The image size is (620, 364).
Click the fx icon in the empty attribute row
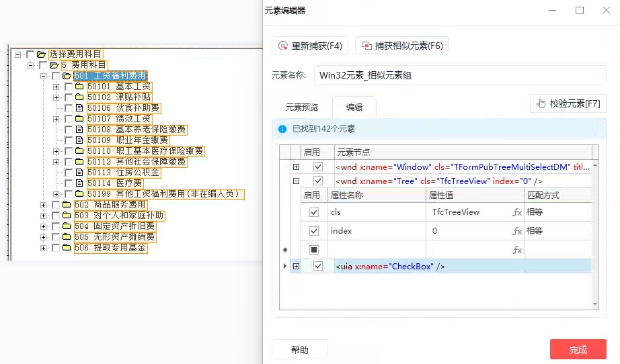click(x=517, y=250)
